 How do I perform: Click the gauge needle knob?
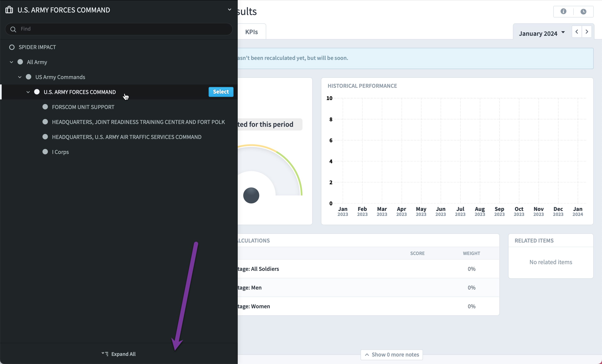coord(251,195)
